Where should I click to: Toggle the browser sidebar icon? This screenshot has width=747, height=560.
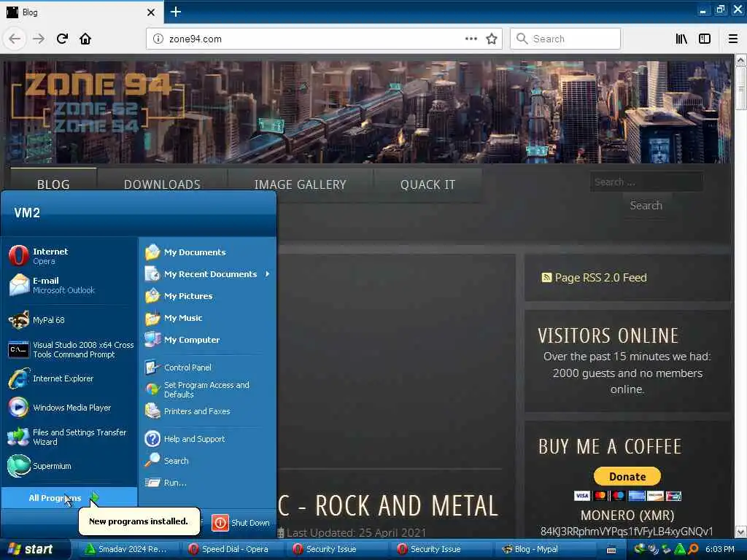(705, 39)
